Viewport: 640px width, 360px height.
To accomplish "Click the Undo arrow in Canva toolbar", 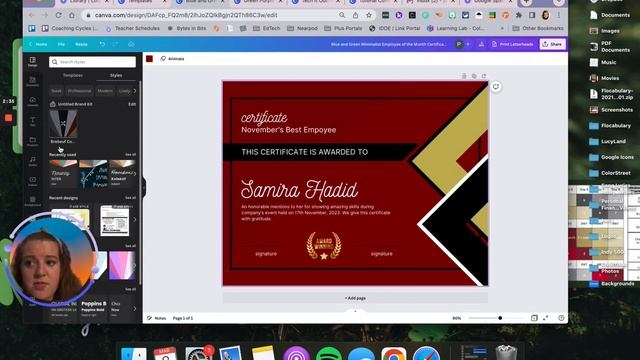I will (x=102, y=44).
